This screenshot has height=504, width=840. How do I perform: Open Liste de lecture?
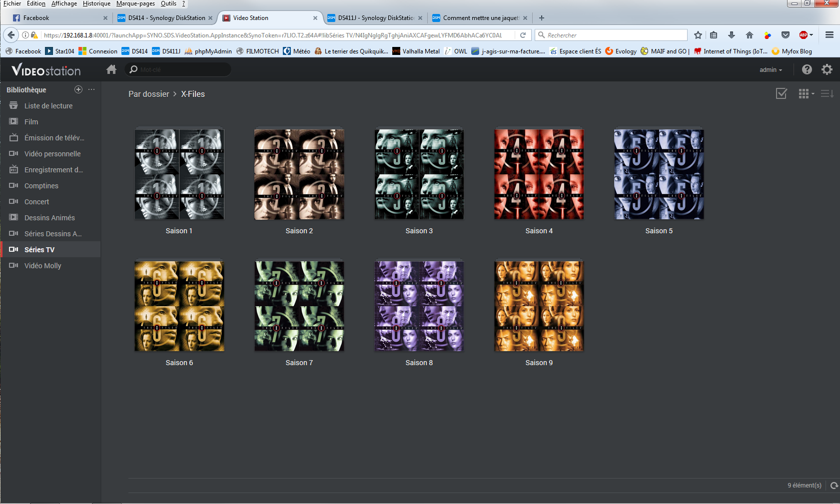click(x=50, y=105)
